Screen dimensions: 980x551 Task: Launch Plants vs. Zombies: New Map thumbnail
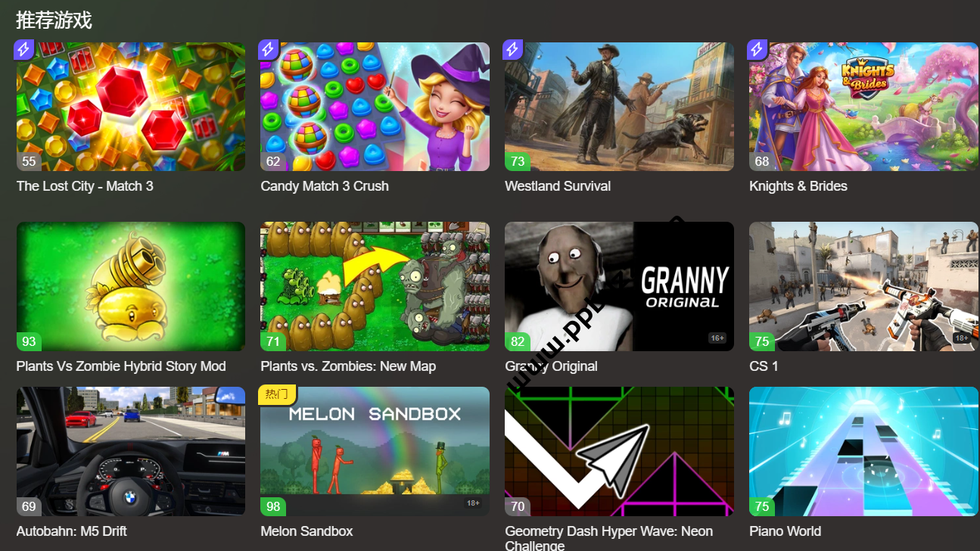(375, 286)
